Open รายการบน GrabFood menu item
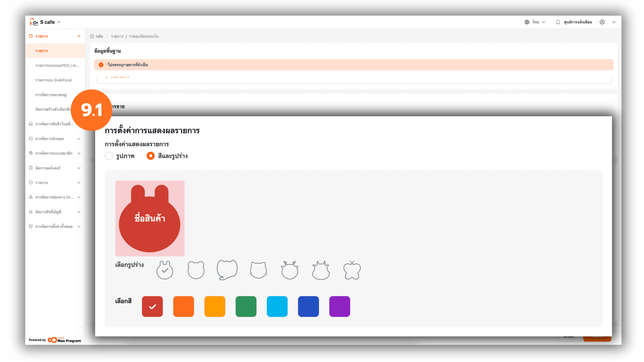Screen dimensions: 644x362 tap(54, 80)
